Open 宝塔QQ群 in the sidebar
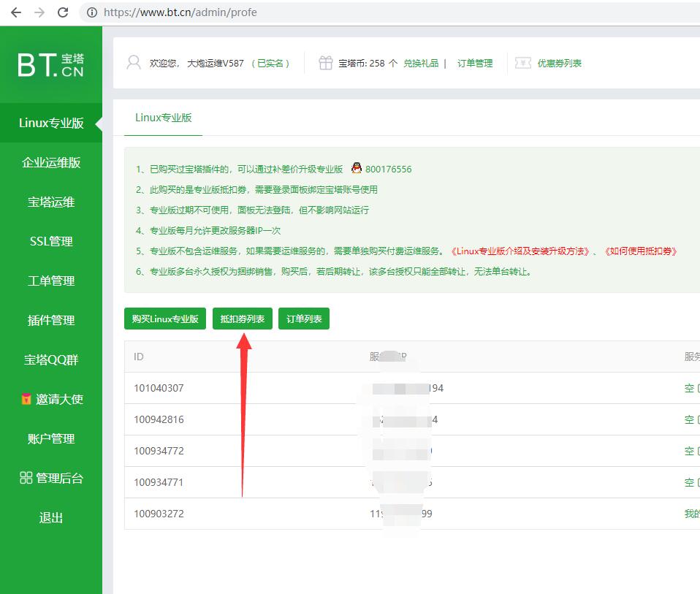This screenshot has width=700, height=594. click(51, 359)
